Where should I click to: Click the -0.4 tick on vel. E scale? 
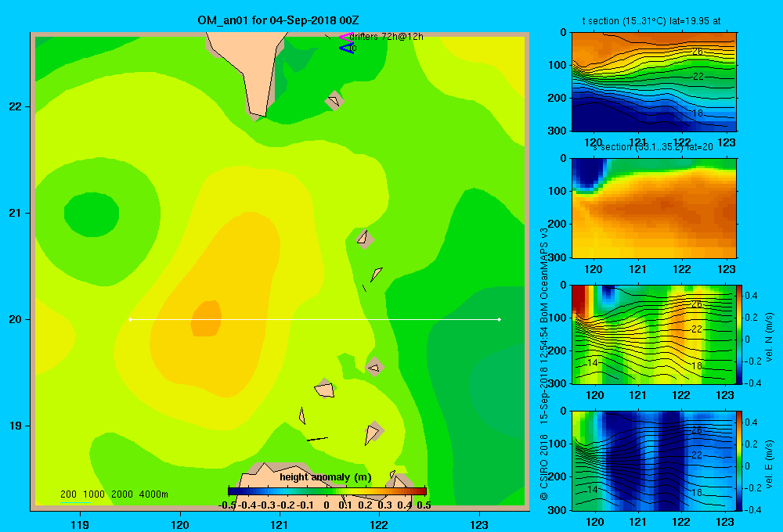coord(751,509)
